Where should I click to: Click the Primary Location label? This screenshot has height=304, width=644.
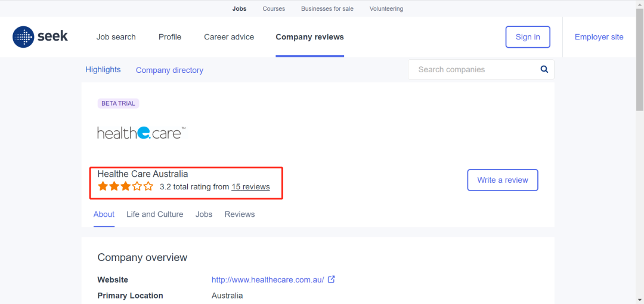(x=130, y=296)
